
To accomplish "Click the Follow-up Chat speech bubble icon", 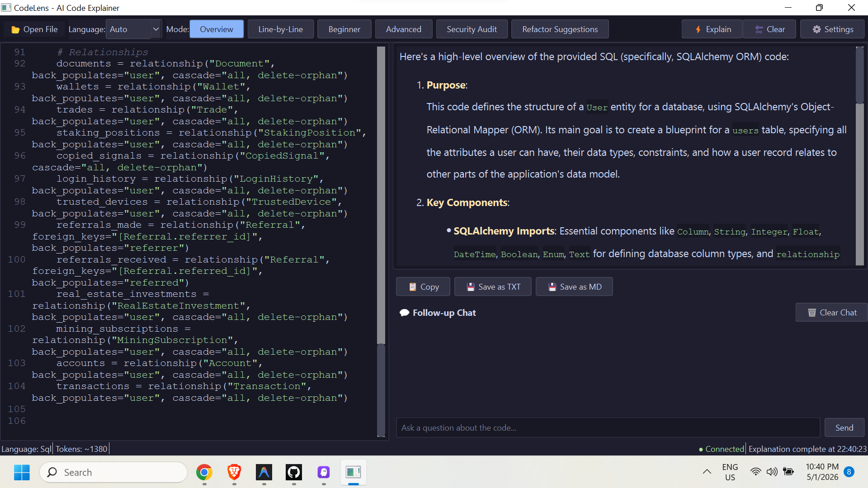I will click(x=404, y=313).
